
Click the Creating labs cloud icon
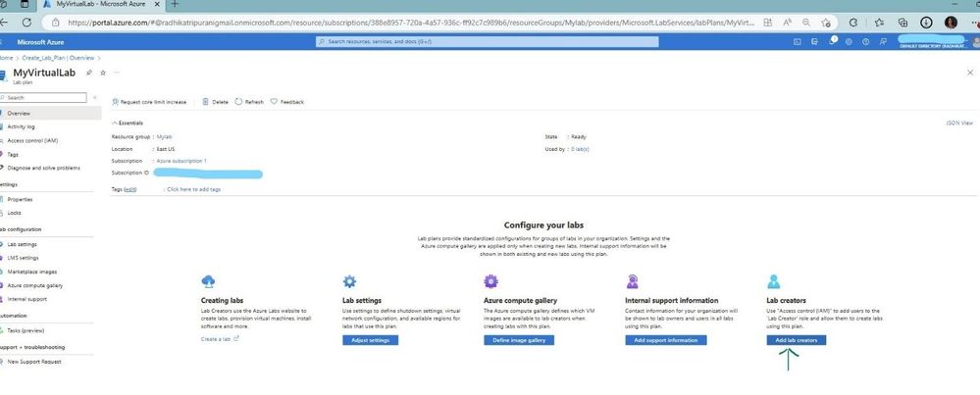[208, 281]
